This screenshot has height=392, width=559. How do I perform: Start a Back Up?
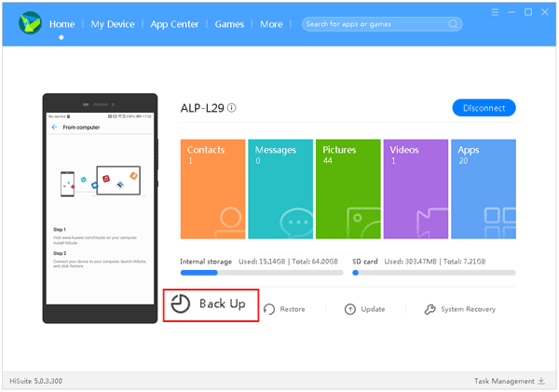(x=211, y=305)
